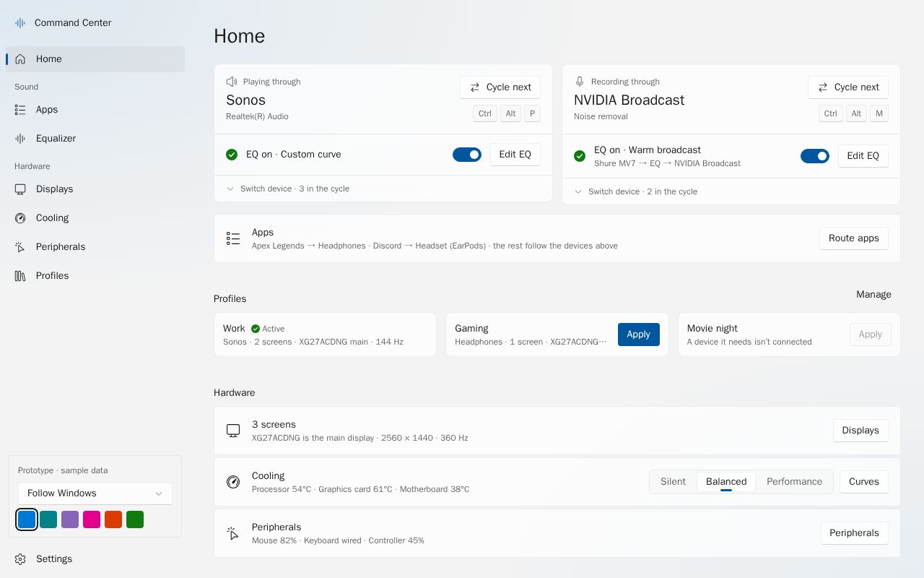Expand Switch device with 3 in the cycle

(x=383, y=189)
